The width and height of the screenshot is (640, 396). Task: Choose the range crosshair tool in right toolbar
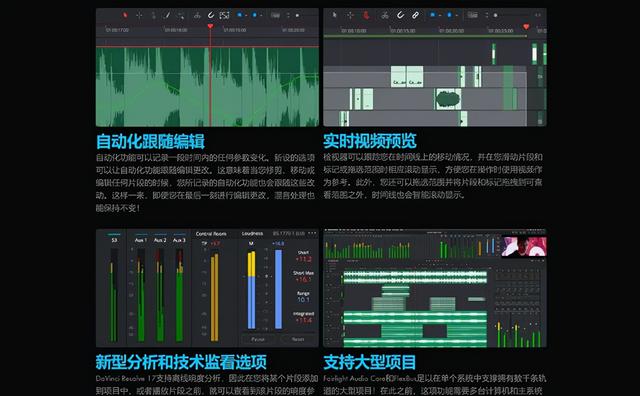click(350, 15)
